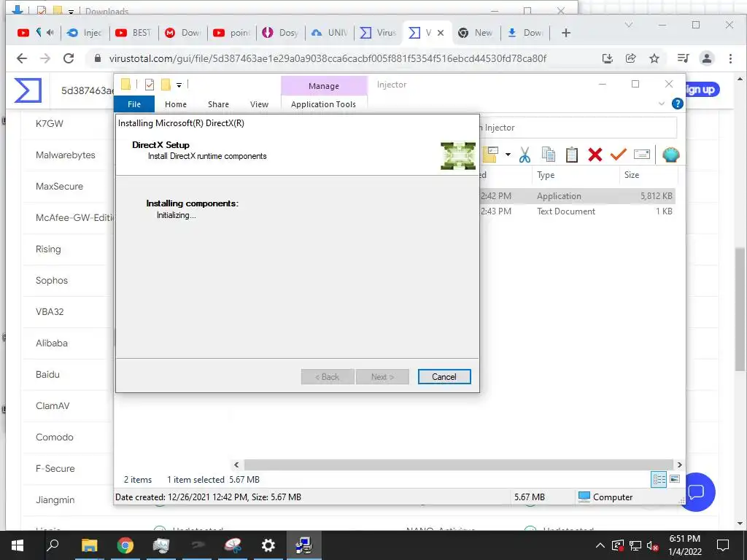Bookmark this page with star icon

(x=654, y=58)
